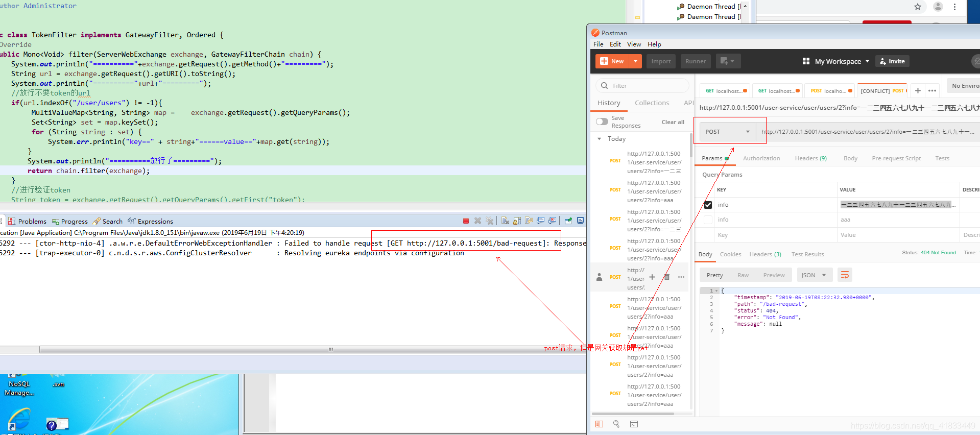Open Chrome three-dot menu
Image resolution: width=980 pixels, height=435 pixels.
954,7
